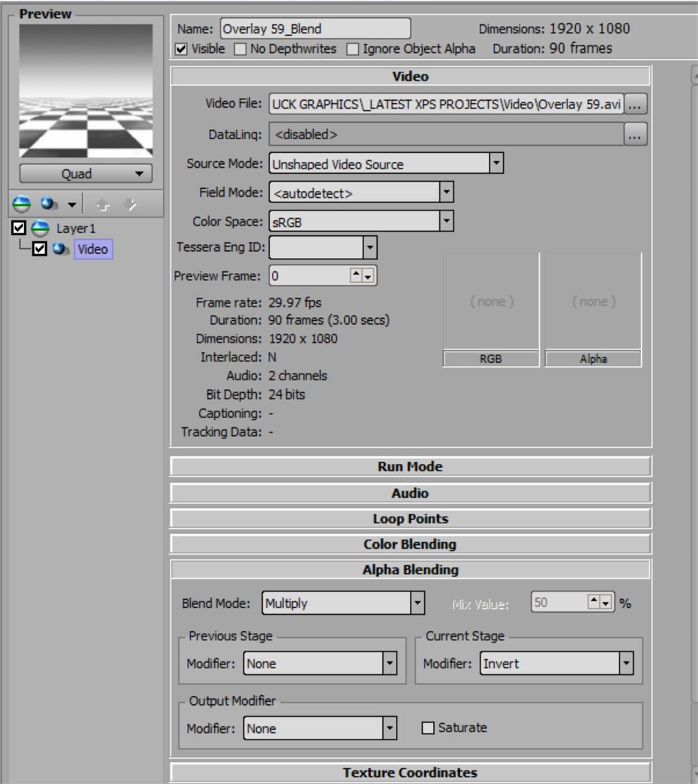Open DataLinq browse ellipsis button
The height and width of the screenshot is (784, 698).
pos(635,135)
